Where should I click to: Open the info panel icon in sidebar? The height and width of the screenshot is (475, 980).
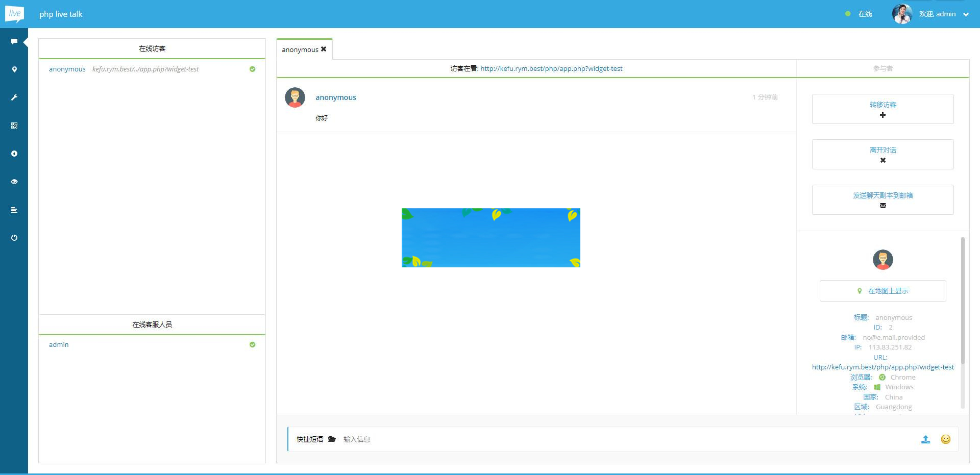click(x=14, y=154)
